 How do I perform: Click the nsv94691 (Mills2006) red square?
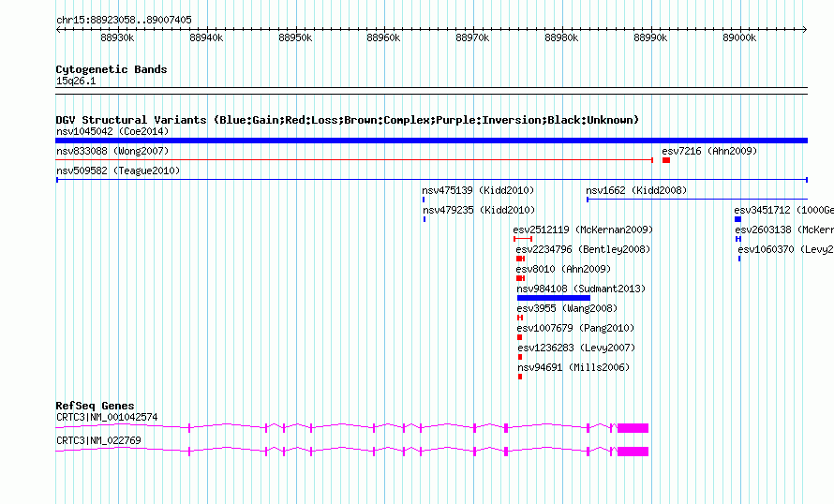pyautogui.click(x=520, y=377)
